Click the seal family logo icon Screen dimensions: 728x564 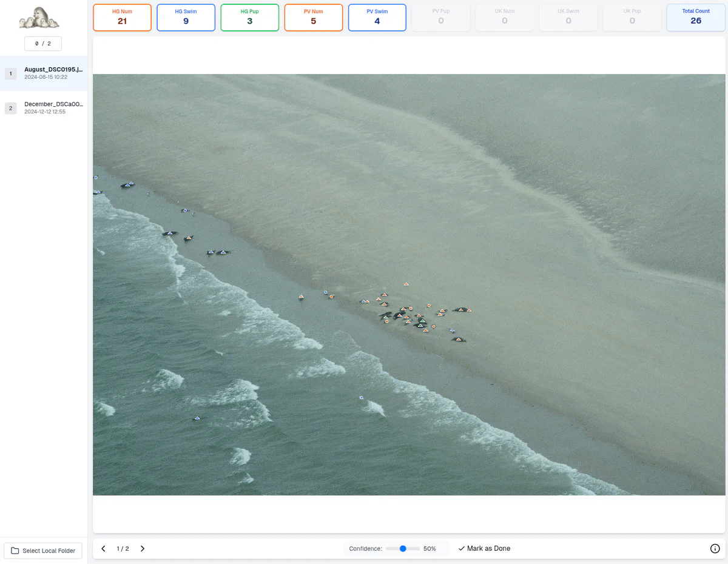(x=39, y=18)
